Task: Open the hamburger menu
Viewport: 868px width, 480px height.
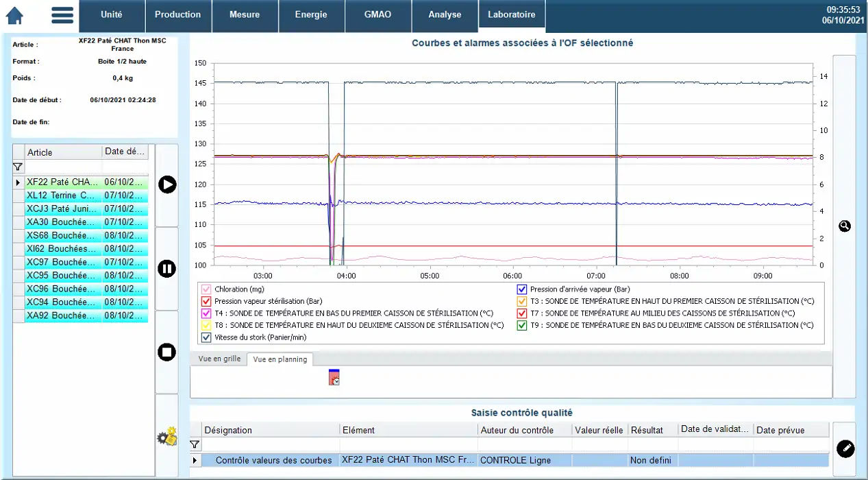Action: pos(62,15)
